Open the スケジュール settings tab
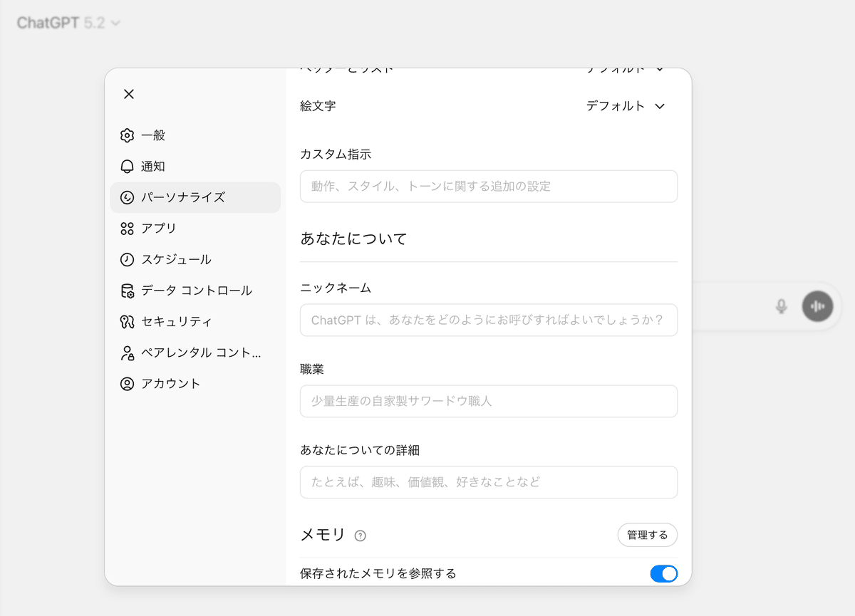The image size is (855, 616). pos(195,260)
